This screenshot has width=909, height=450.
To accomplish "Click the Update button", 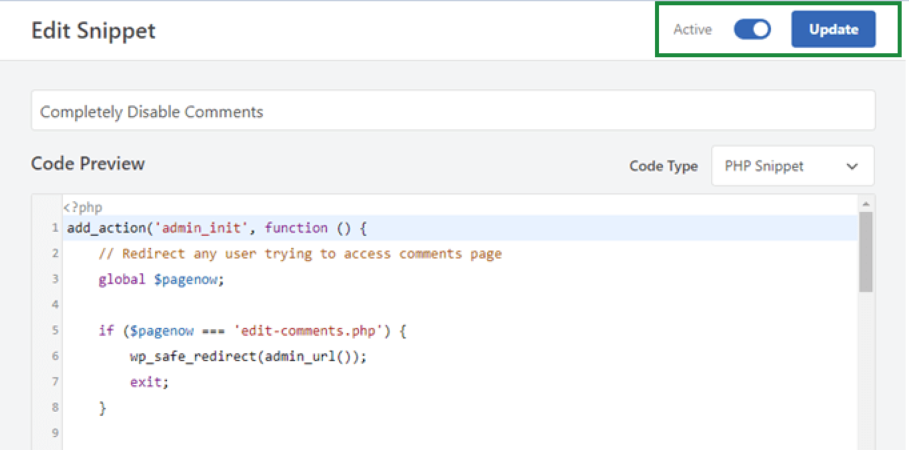I will tap(833, 30).
